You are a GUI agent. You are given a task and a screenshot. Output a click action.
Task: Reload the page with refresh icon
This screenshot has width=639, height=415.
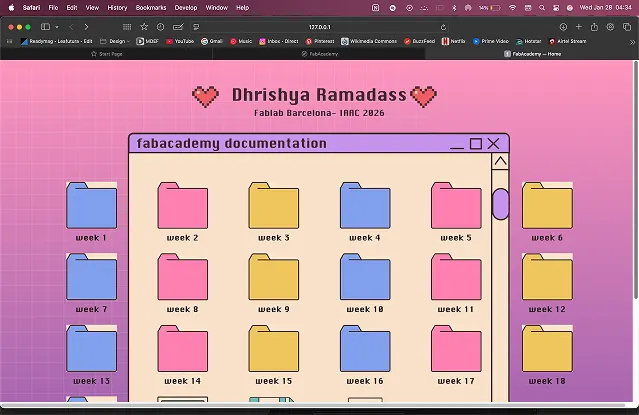pos(443,27)
